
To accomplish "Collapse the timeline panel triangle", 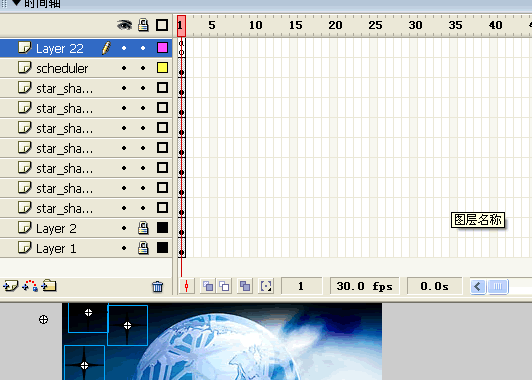I will pos(16,3).
